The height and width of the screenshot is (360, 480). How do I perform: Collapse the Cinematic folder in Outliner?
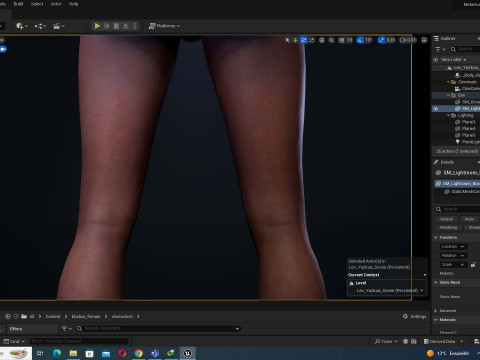tap(448, 82)
